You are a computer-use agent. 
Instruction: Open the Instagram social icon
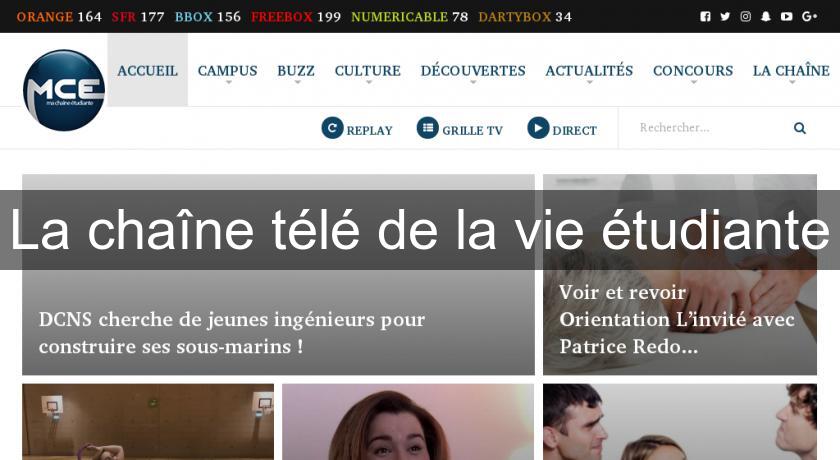[x=745, y=17]
